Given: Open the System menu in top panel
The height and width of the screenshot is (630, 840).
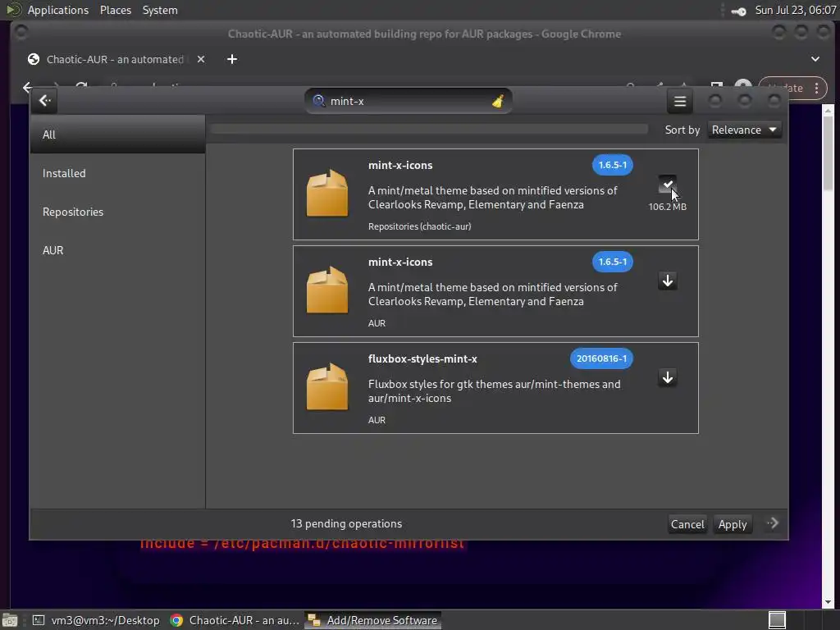Looking at the screenshot, I should pyautogui.click(x=160, y=10).
